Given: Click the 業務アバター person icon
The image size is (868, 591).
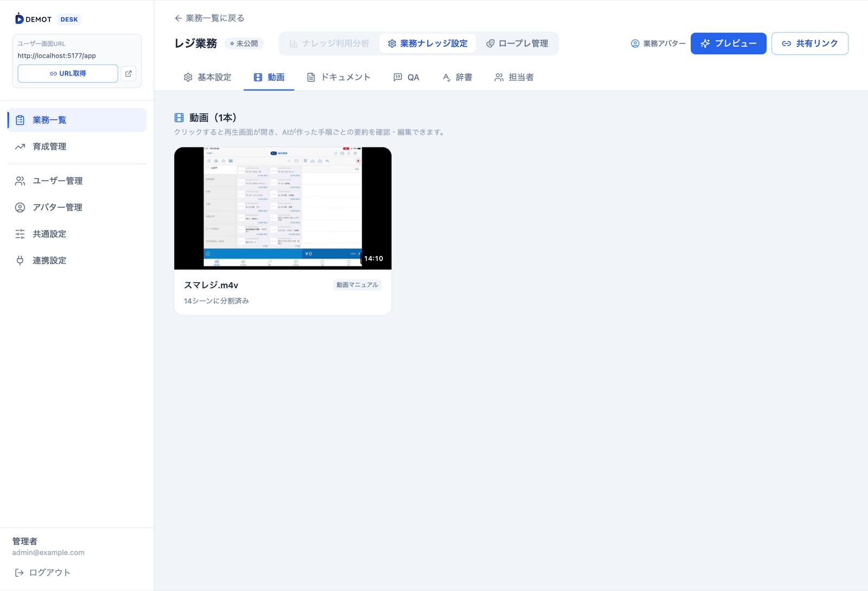Looking at the screenshot, I should coord(635,43).
